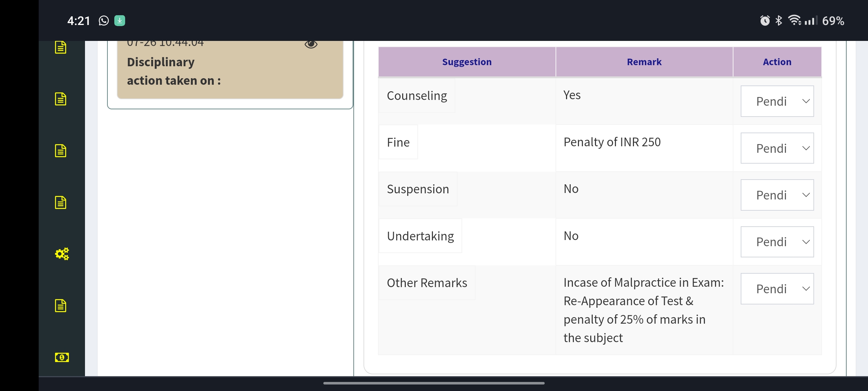Viewport: 868px width, 391px height.
Task: Open the money banknote sidebar icon
Action: click(x=61, y=357)
